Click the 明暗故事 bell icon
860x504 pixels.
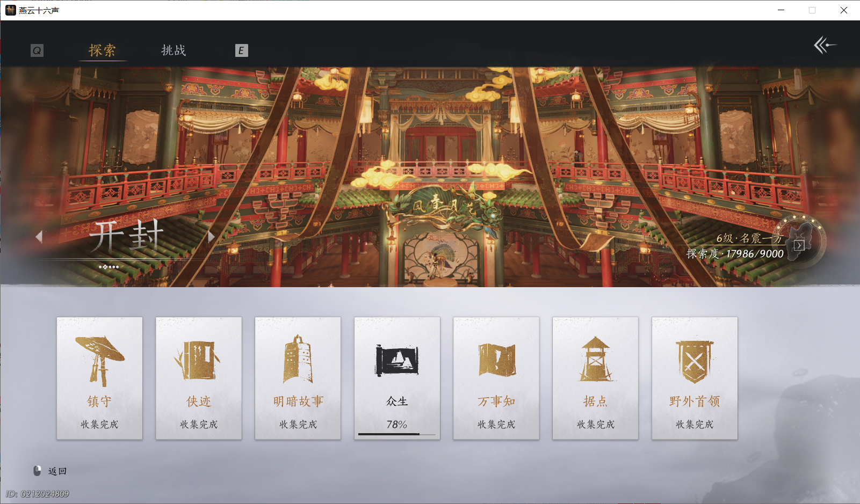298,359
